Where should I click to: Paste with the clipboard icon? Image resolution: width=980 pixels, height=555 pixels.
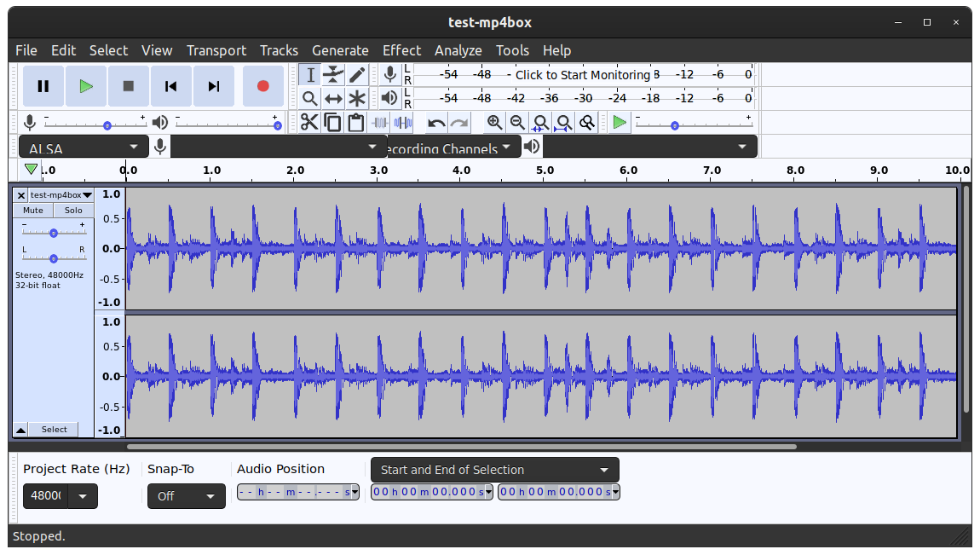[x=355, y=123]
